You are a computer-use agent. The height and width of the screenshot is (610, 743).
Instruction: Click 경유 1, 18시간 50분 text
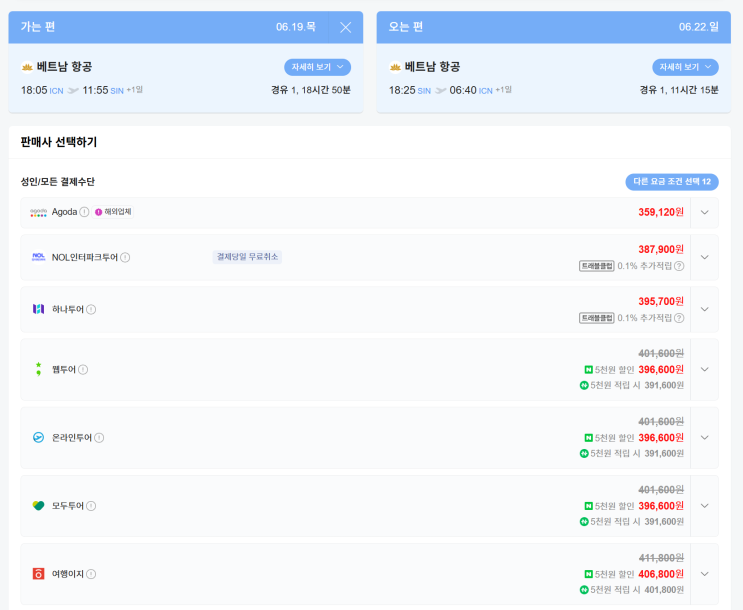pyautogui.click(x=311, y=90)
